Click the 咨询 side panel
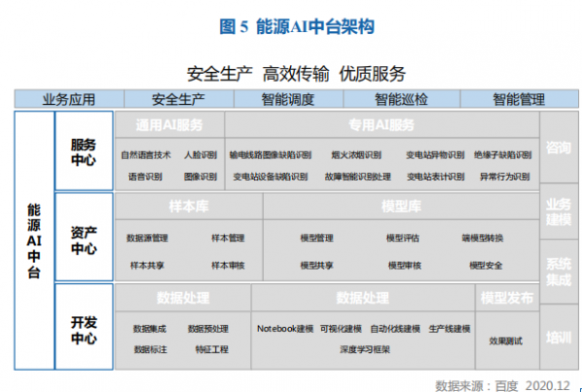 559,148
